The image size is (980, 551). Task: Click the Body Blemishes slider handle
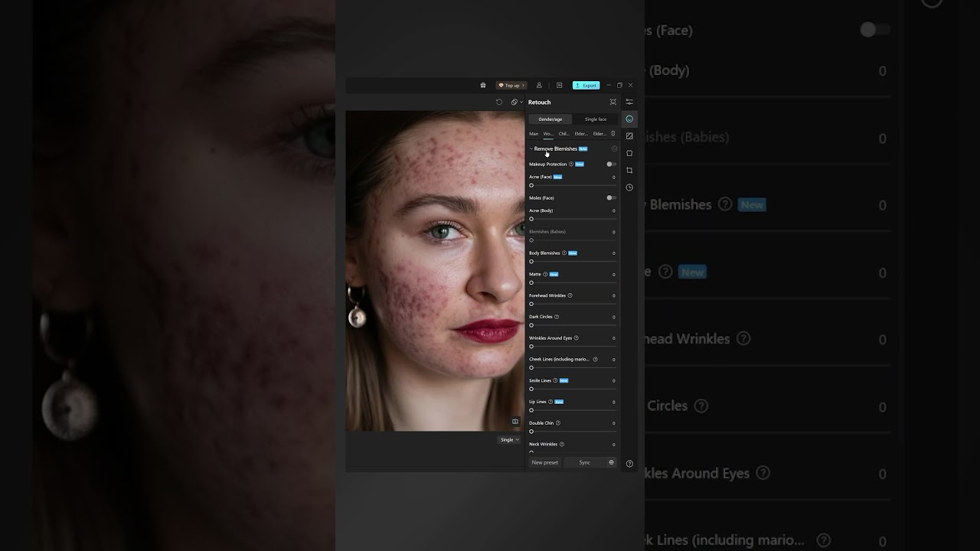coord(531,262)
